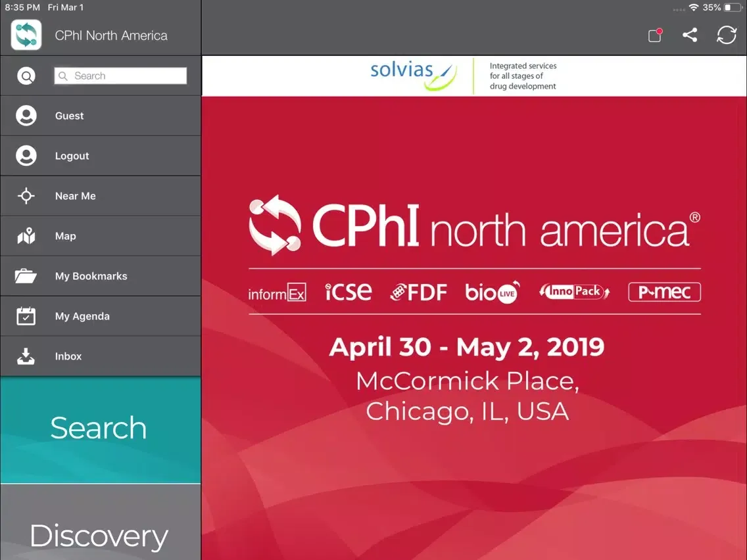747x560 pixels.
Task: Open My Agenda
Action: pos(101,315)
